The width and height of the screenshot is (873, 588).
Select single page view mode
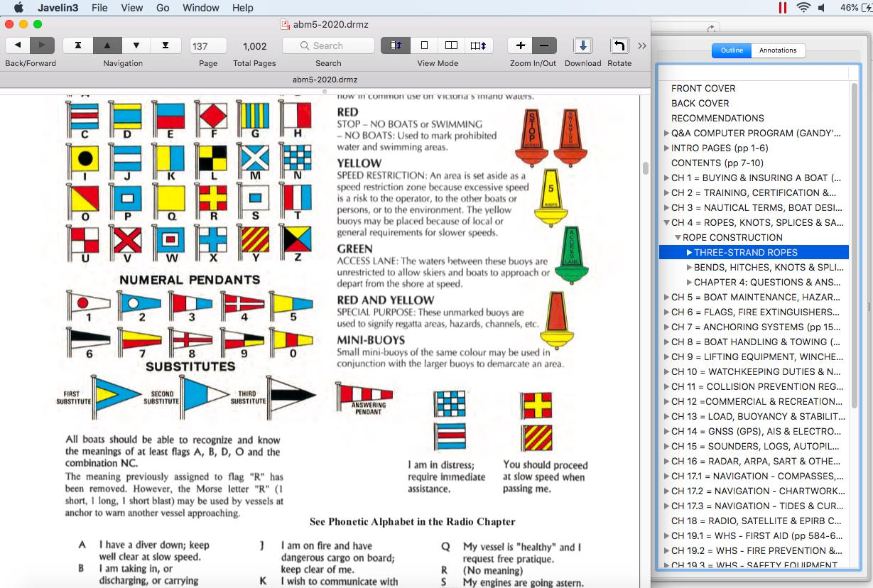click(424, 45)
